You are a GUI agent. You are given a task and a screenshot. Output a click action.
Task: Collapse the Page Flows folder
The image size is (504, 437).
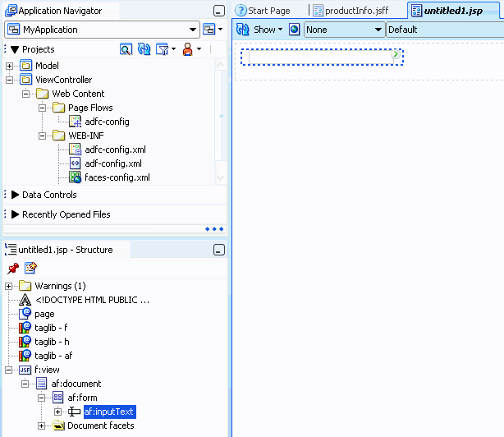coord(42,108)
